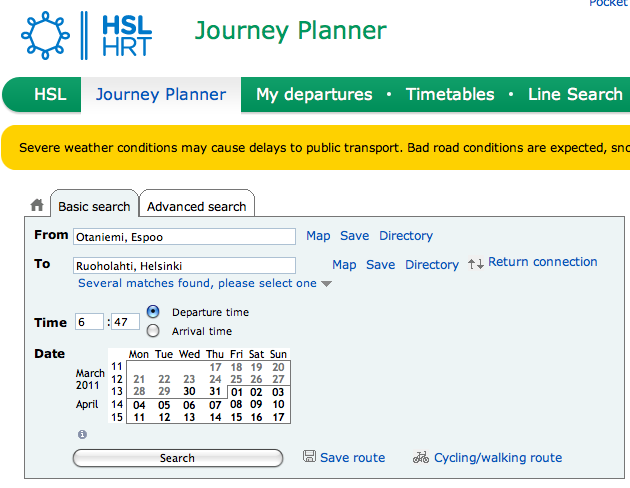Click the floppy disk Save route icon

(x=309, y=456)
